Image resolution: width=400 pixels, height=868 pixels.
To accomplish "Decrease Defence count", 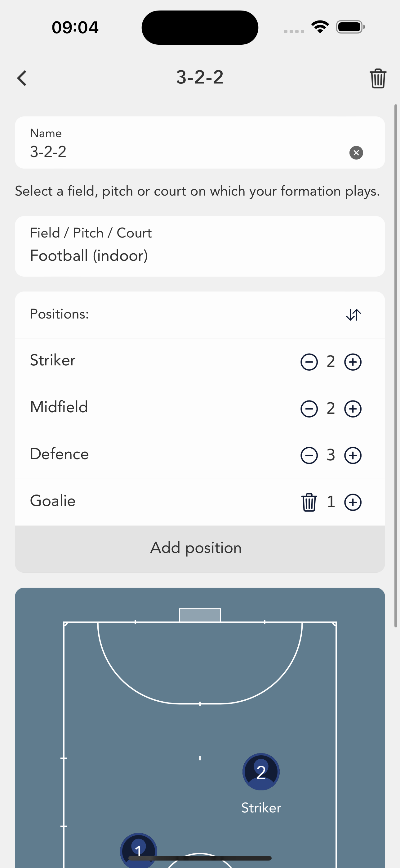I will pos(309,455).
